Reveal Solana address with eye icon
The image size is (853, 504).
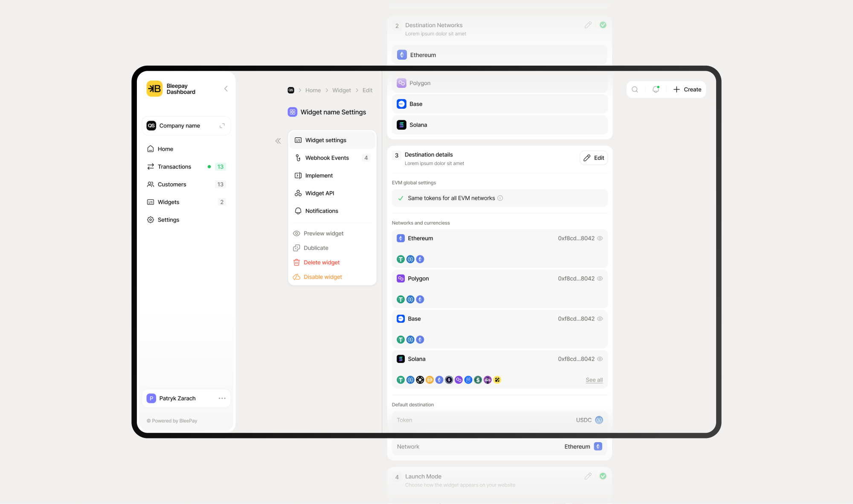tap(600, 359)
